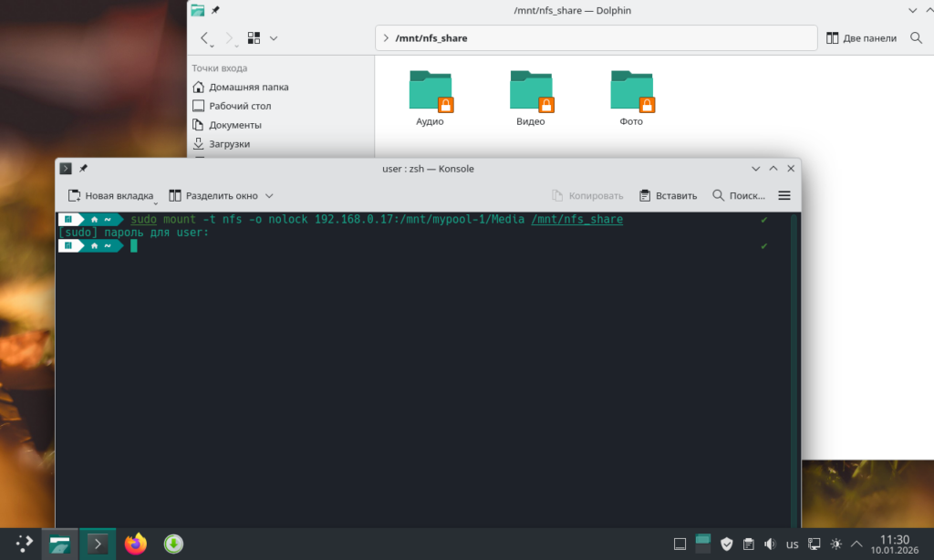The image size is (934, 560).
Task: Open the Видео folder
Action: (531, 99)
